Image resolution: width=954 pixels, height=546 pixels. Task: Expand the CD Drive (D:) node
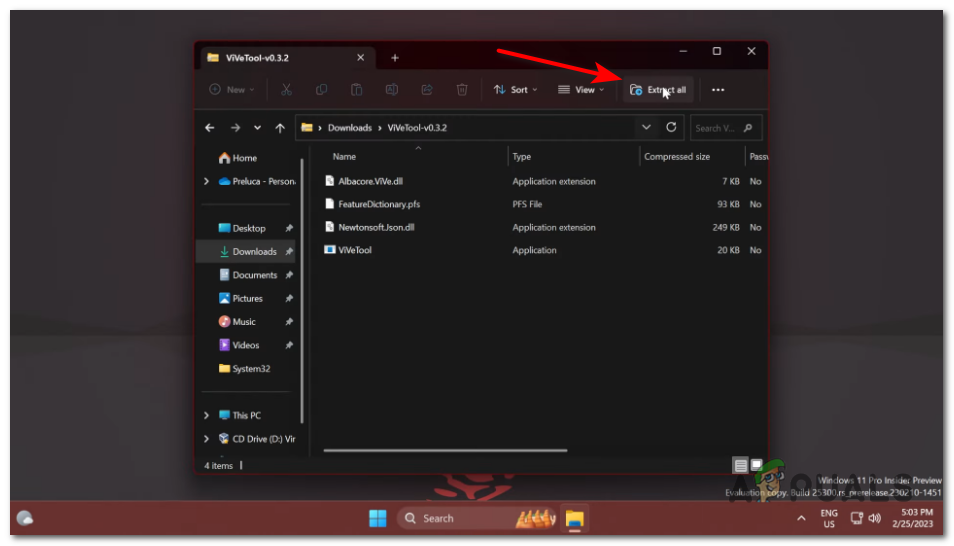206,439
